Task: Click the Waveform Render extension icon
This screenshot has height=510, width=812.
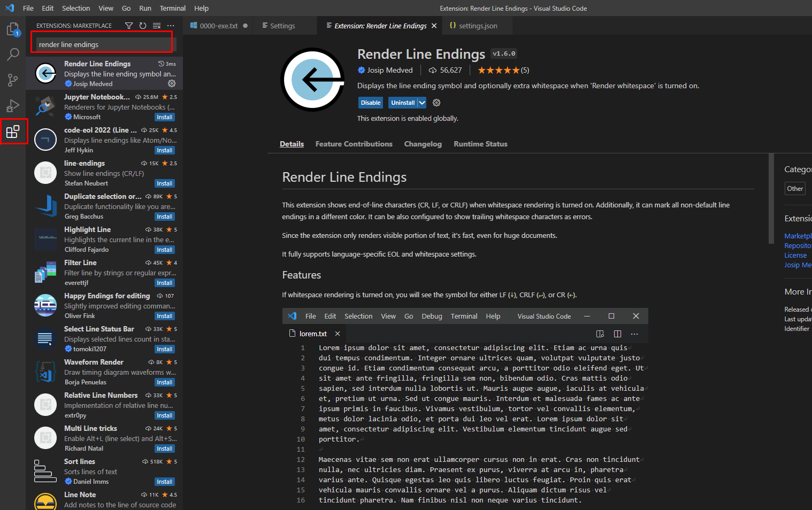Action: (45, 372)
